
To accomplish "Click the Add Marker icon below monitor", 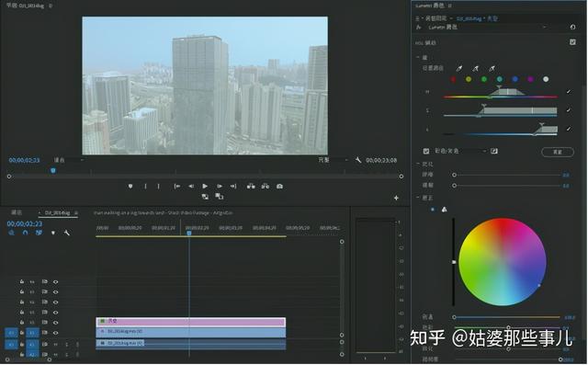I will tap(130, 186).
